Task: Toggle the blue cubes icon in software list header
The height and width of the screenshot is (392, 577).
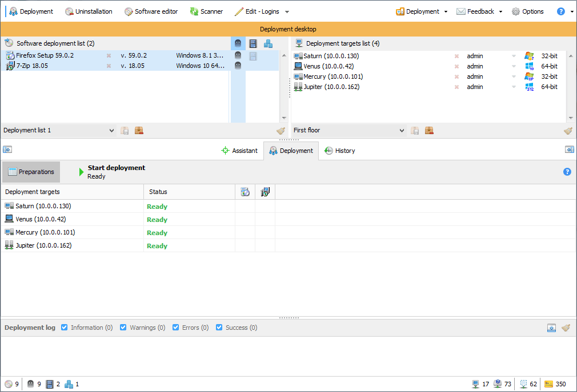Action: tap(269, 43)
